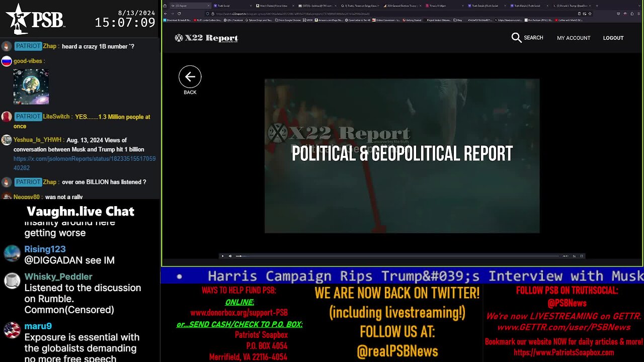Open the Amazon.com bookmark
Viewport: 644px width, 362px height.
coord(328,20)
